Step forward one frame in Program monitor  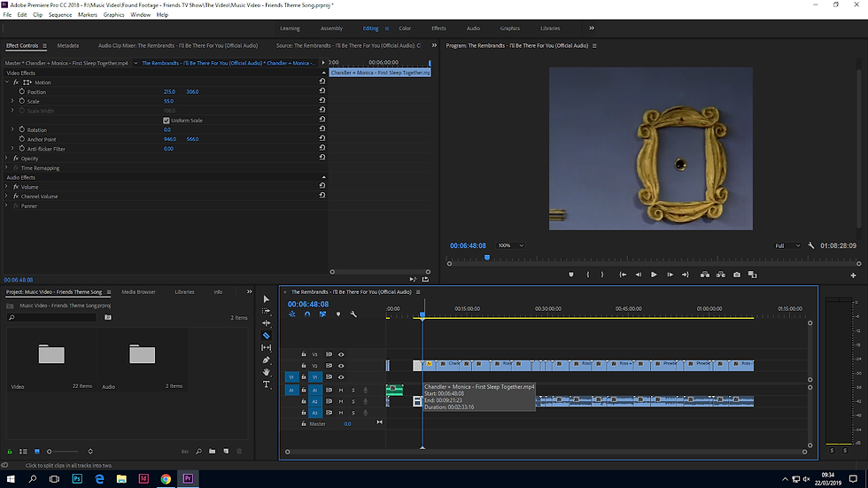pyautogui.click(x=670, y=275)
